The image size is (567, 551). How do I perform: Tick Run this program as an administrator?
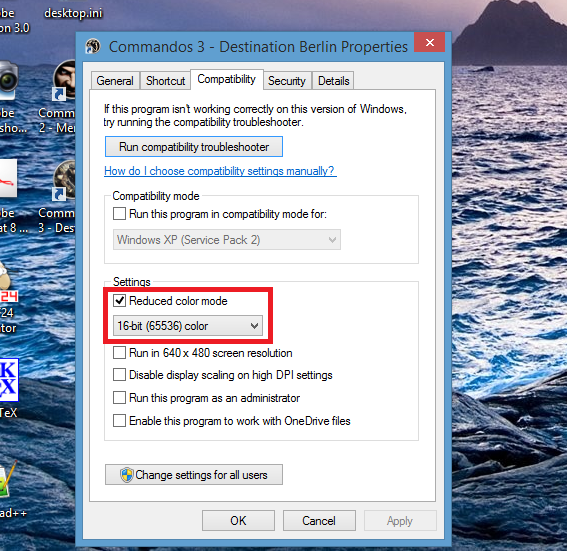point(119,398)
